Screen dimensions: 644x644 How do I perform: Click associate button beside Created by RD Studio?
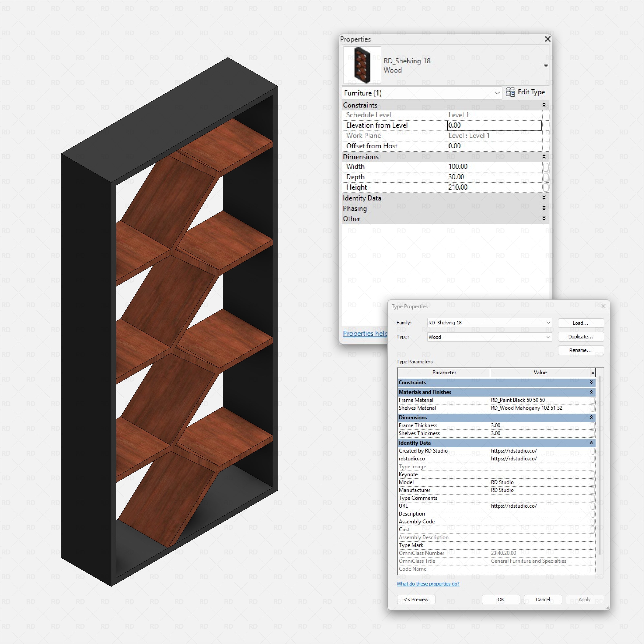(x=592, y=451)
